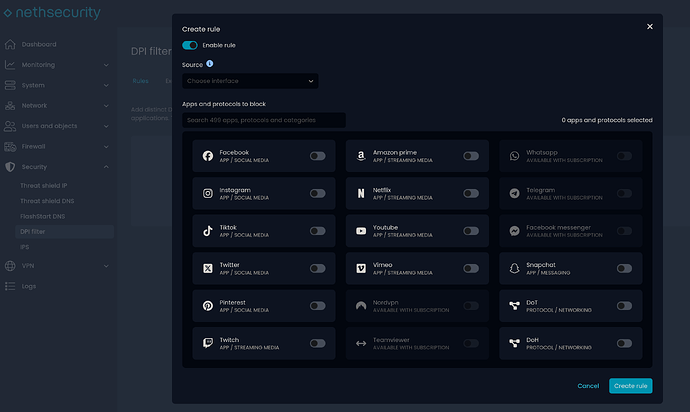Click the Nordvpn icon

pyautogui.click(x=361, y=305)
